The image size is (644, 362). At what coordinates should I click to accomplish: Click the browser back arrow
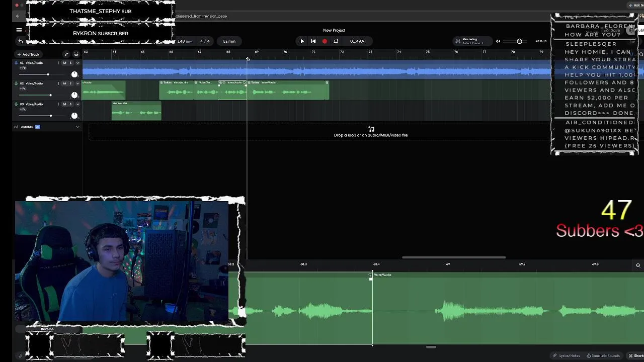click(x=18, y=16)
